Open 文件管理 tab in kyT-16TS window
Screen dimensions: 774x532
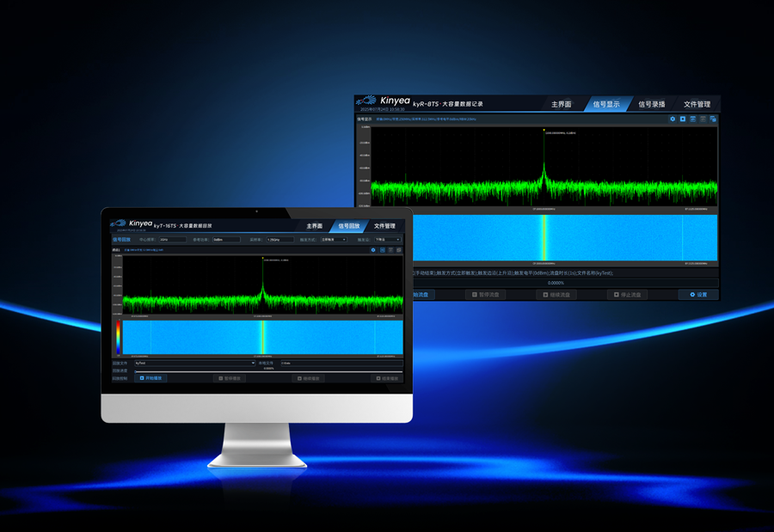pos(384,226)
